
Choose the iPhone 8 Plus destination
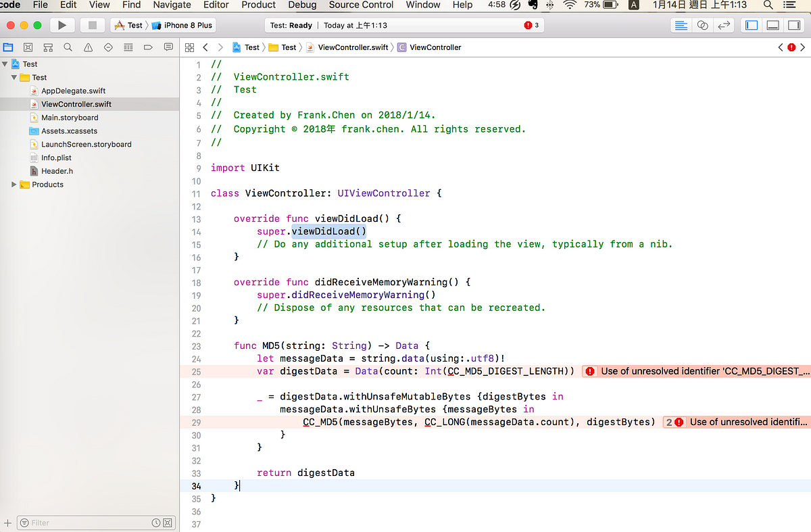pyautogui.click(x=182, y=25)
